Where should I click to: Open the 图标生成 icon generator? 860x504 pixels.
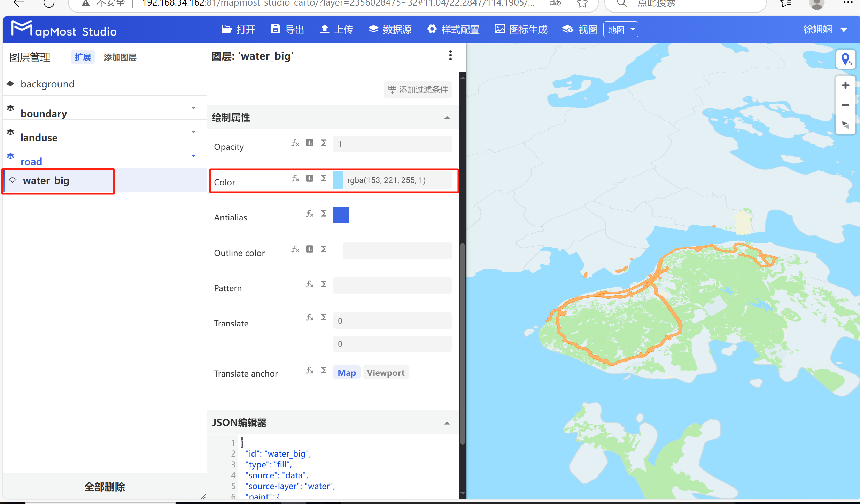[x=520, y=29]
